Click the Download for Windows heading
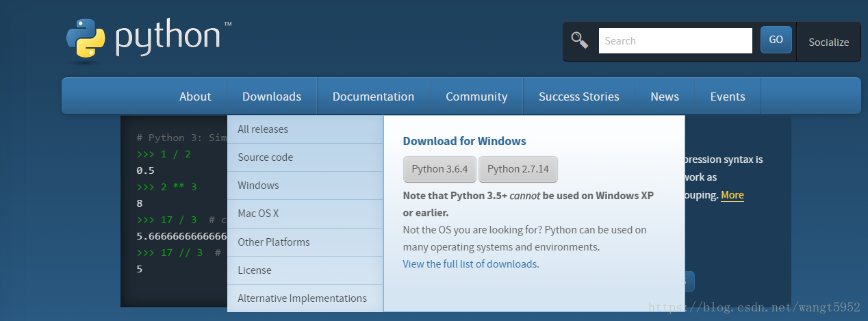This screenshot has height=321, width=868. 464,141
